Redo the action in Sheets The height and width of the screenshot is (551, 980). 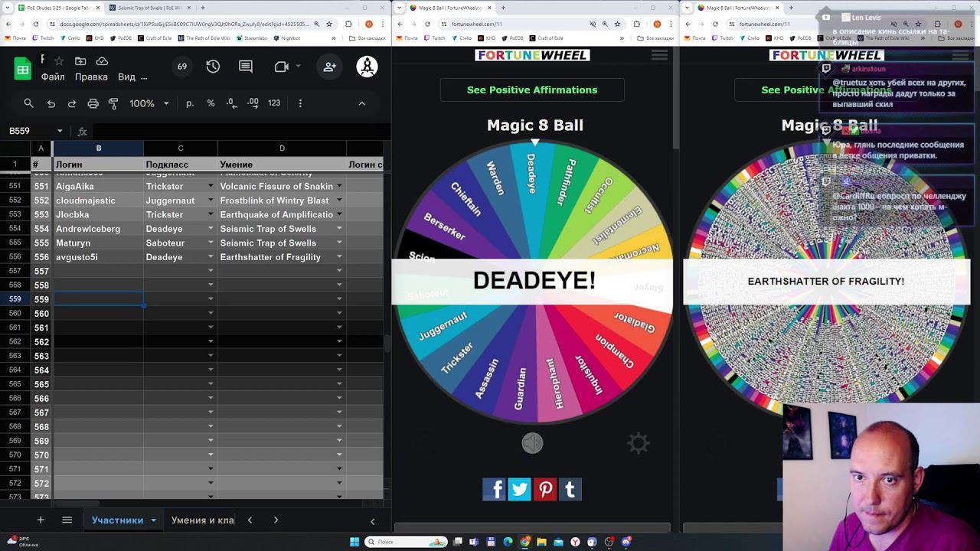pyautogui.click(x=72, y=103)
